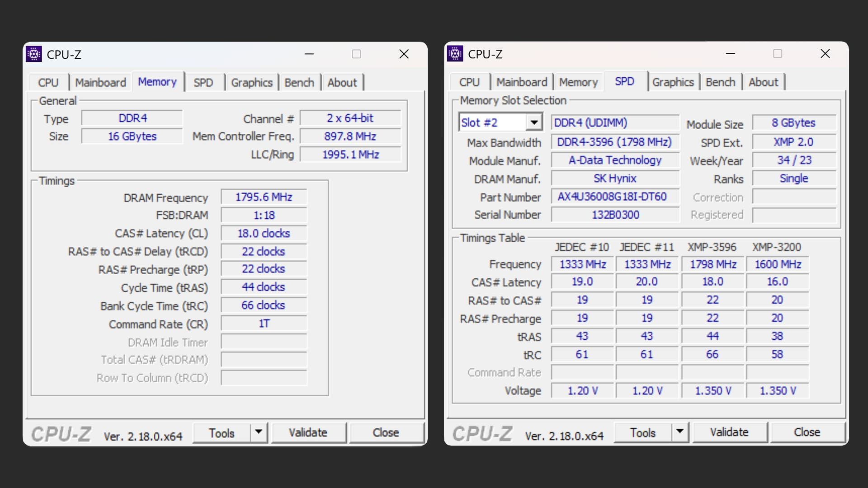The image size is (868, 488).
Task: Click the A-Data Technology module manufacturer field
Action: coord(615,160)
